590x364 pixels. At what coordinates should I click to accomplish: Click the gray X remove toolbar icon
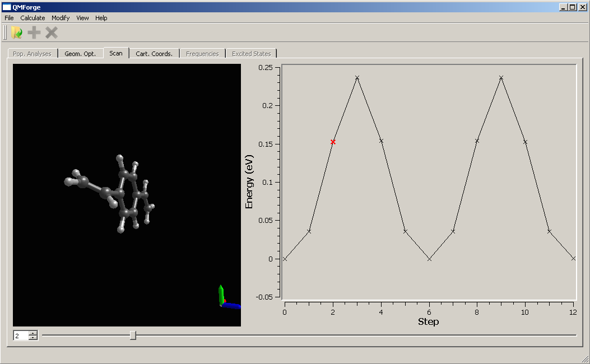pos(52,32)
